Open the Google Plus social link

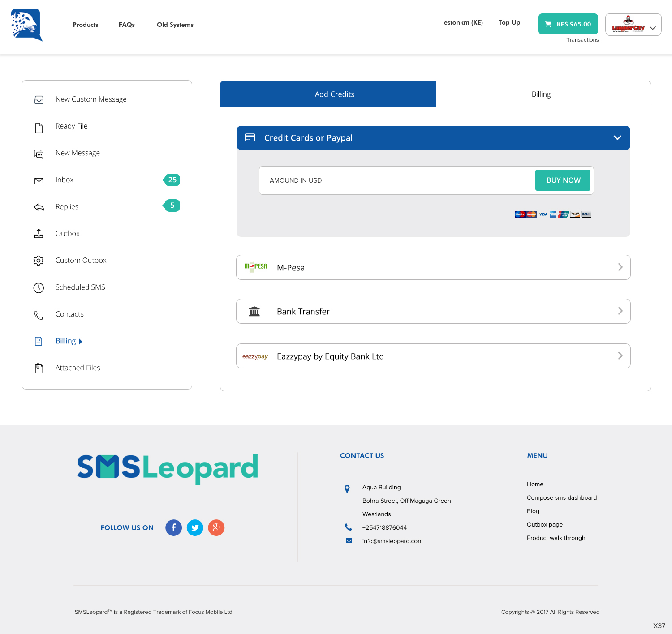[x=216, y=527]
